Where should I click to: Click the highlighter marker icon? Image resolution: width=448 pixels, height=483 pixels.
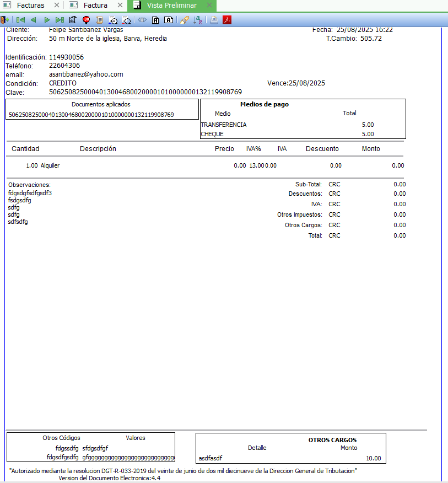(x=185, y=20)
